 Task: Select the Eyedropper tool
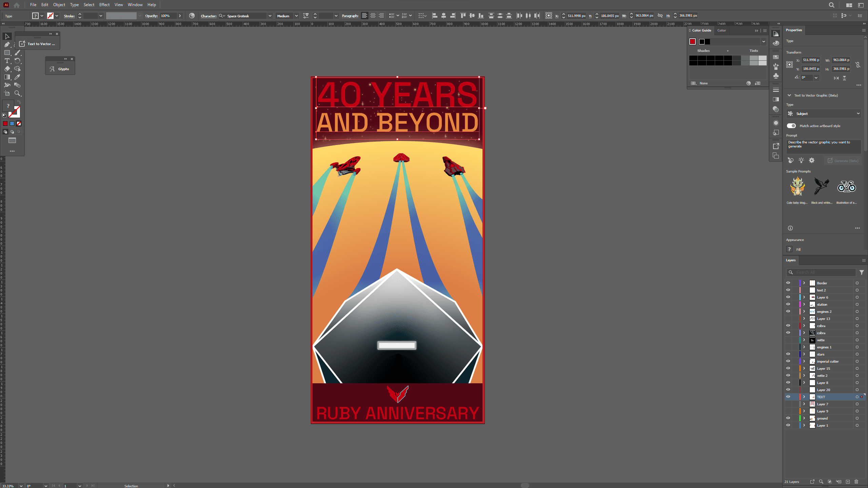(x=17, y=77)
